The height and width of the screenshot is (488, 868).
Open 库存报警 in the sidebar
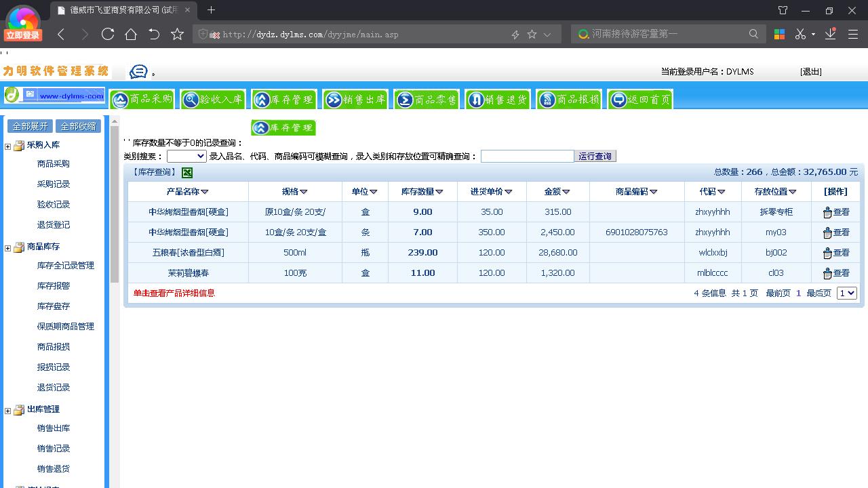click(x=54, y=286)
